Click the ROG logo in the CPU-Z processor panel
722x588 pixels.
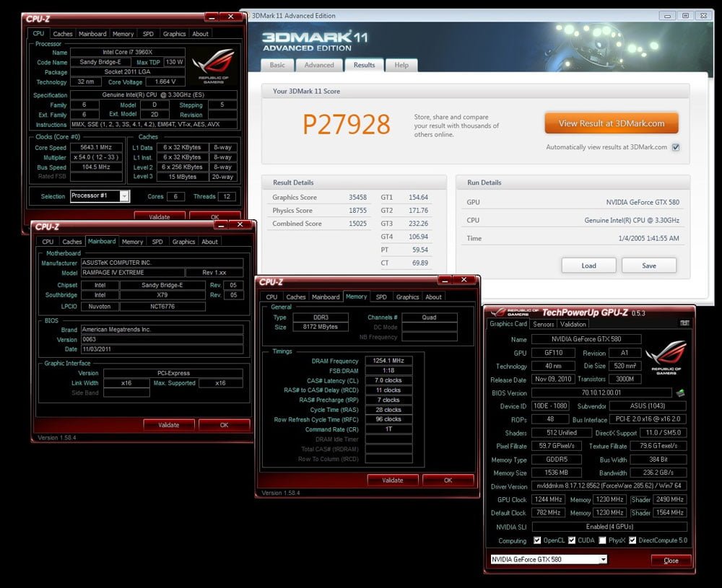213,66
